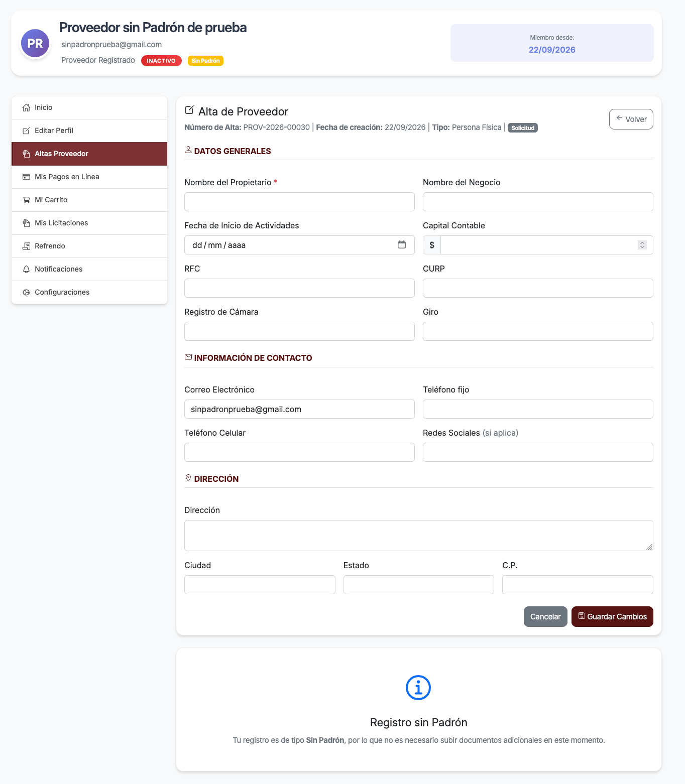Focus the Fecha de Inicio de Actividades date field
Image resolution: width=685 pixels, height=784 pixels.
(299, 245)
